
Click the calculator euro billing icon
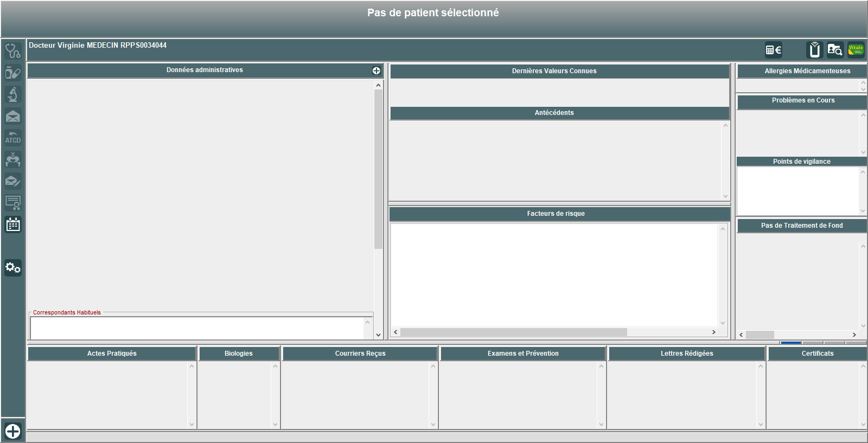tap(773, 50)
